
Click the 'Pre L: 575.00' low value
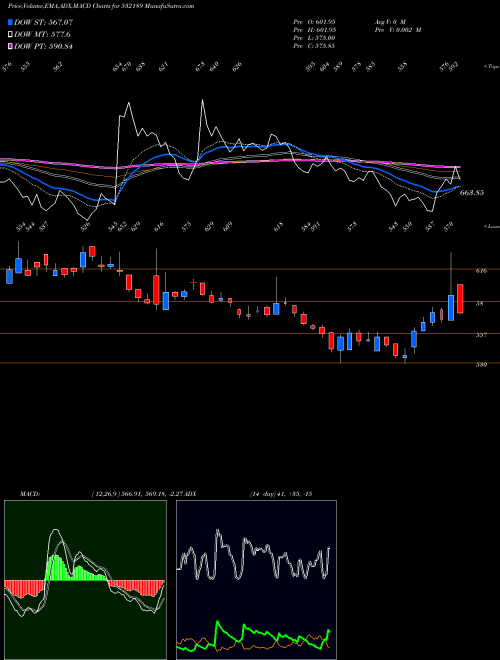tap(314, 38)
